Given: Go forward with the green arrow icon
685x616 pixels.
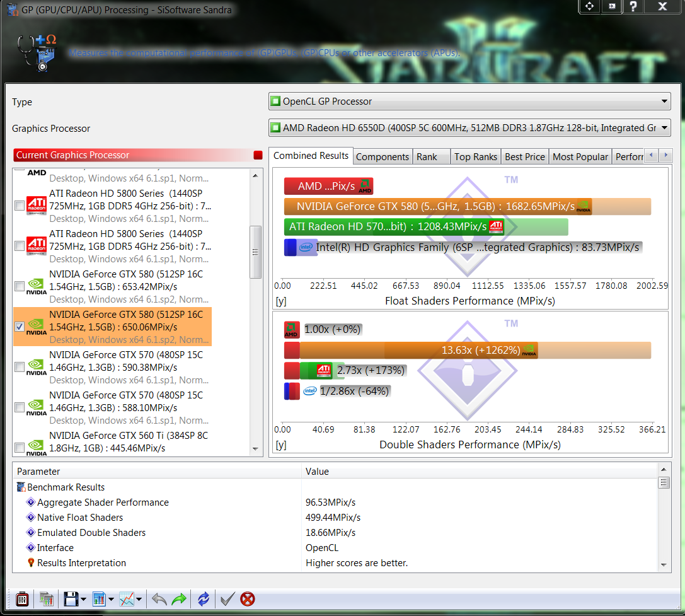Looking at the screenshot, I should (179, 598).
